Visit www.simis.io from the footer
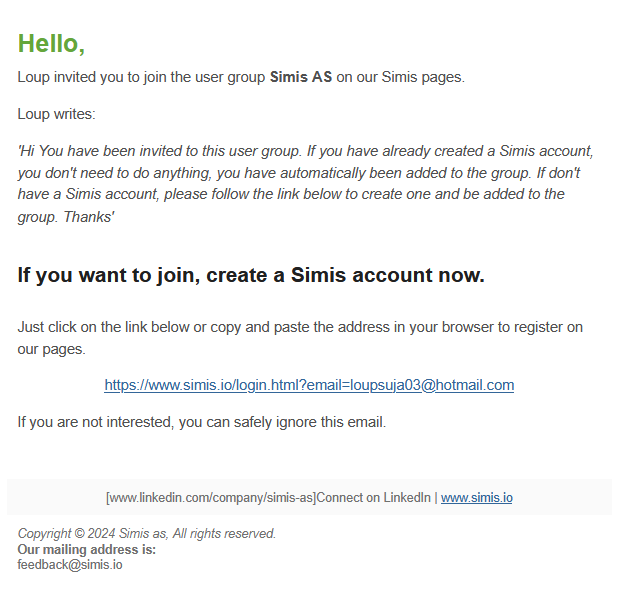Screen dimensions: 619x593 coord(476,497)
